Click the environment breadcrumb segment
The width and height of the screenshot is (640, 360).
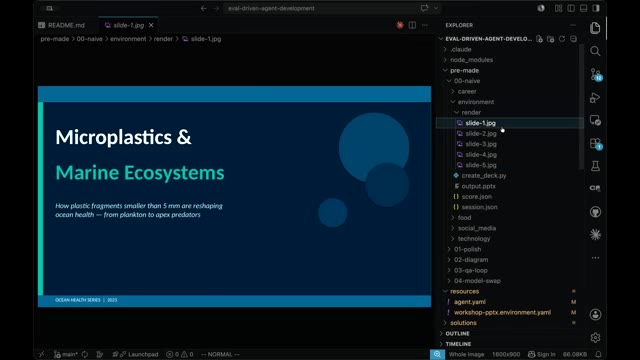(128, 39)
